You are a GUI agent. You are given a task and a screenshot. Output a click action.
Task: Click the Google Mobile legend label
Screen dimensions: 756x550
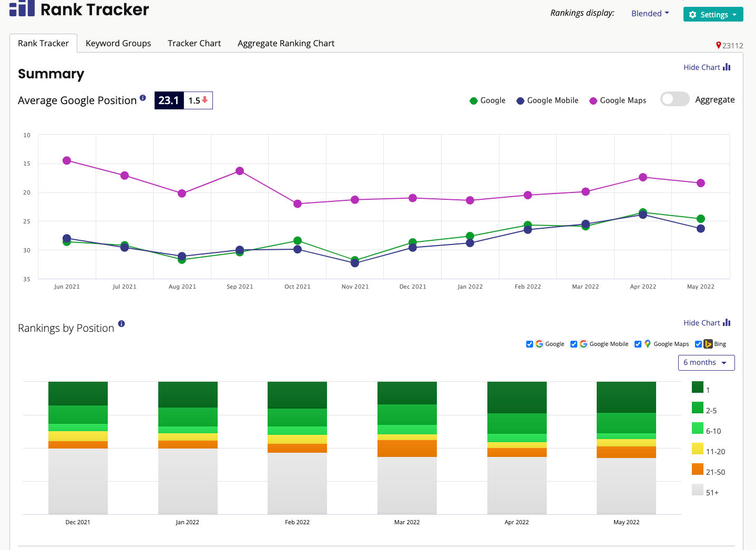point(553,100)
